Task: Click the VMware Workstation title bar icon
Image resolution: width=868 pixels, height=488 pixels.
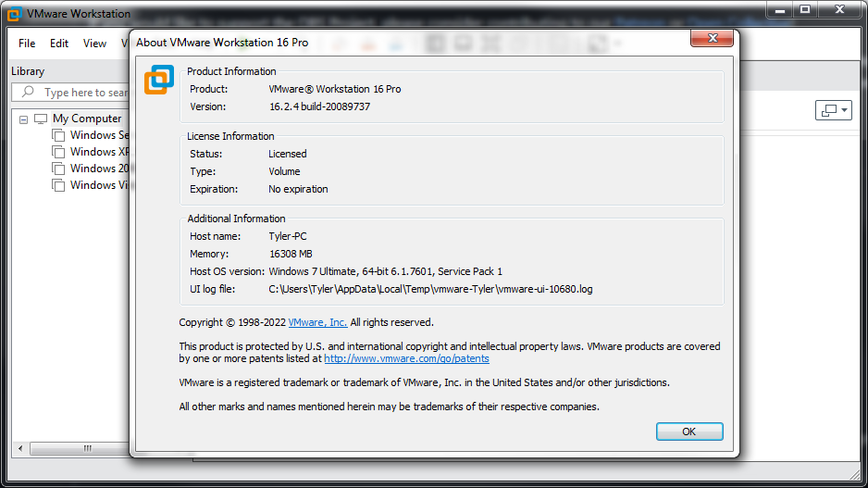Action: coord(15,14)
